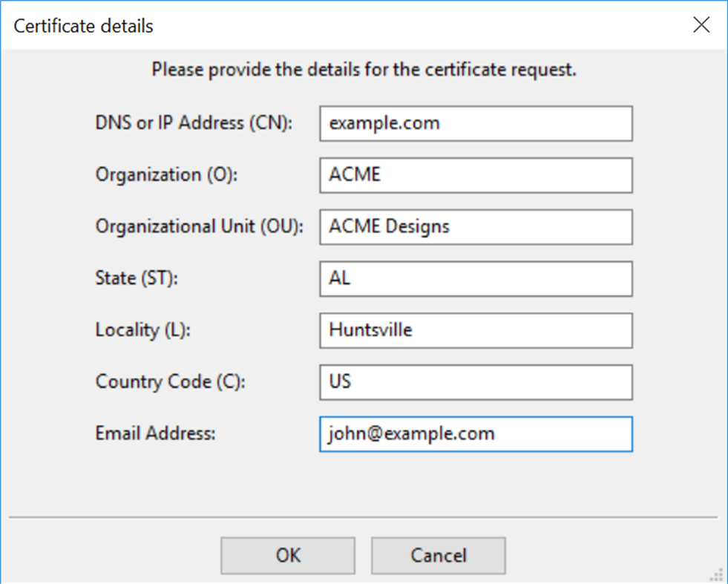This screenshot has height=584, width=728.
Task: Close the Certificate details dialog
Action: coord(701,24)
